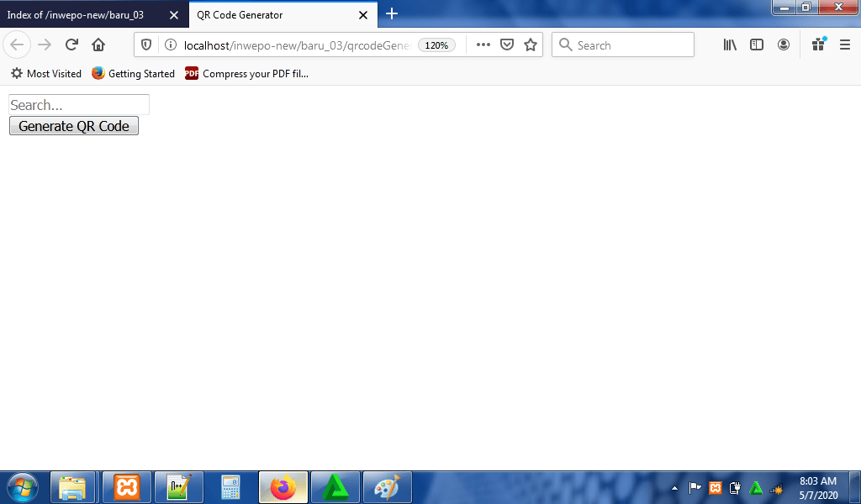Open Action Center flag in tray

click(x=695, y=487)
